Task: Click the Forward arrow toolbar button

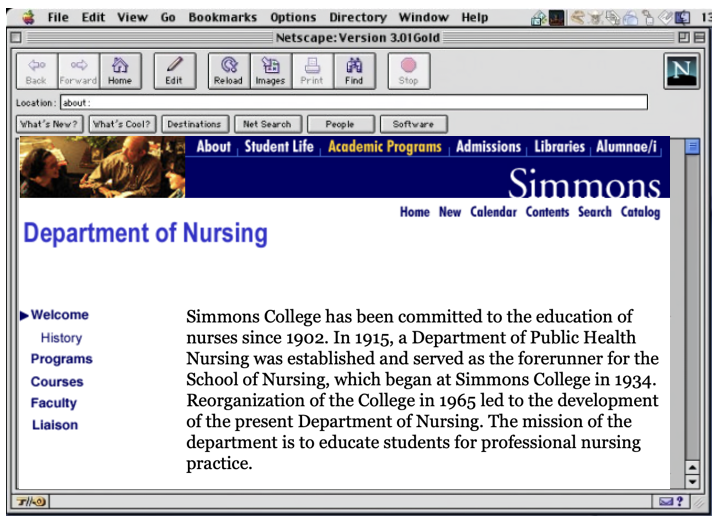Action: [79, 71]
